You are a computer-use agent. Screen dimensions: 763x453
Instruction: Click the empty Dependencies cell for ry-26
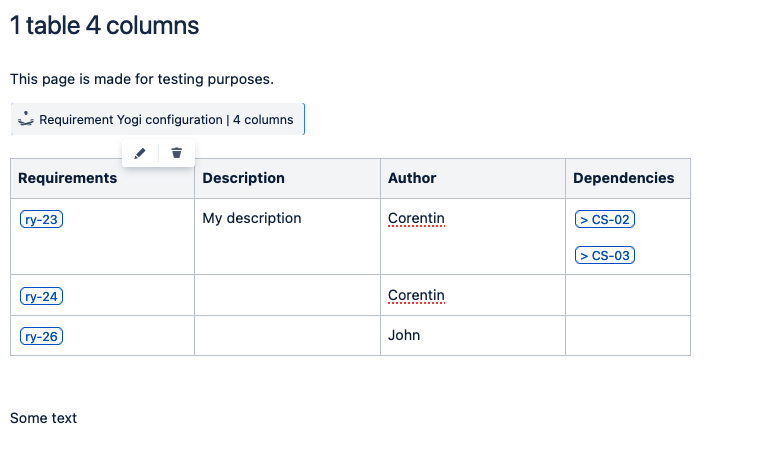[627, 336]
